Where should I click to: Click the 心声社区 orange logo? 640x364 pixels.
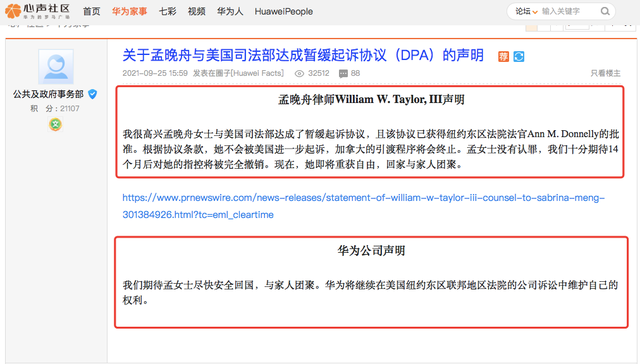tap(38, 11)
